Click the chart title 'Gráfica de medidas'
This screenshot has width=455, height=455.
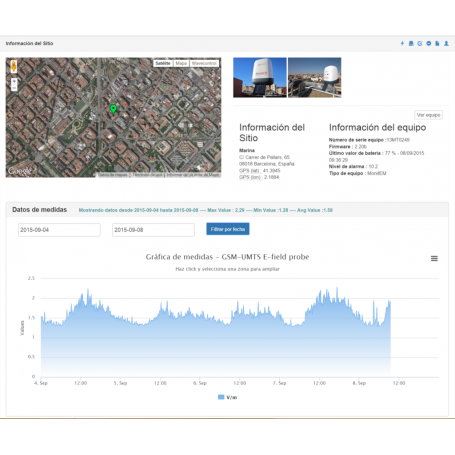point(227,257)
